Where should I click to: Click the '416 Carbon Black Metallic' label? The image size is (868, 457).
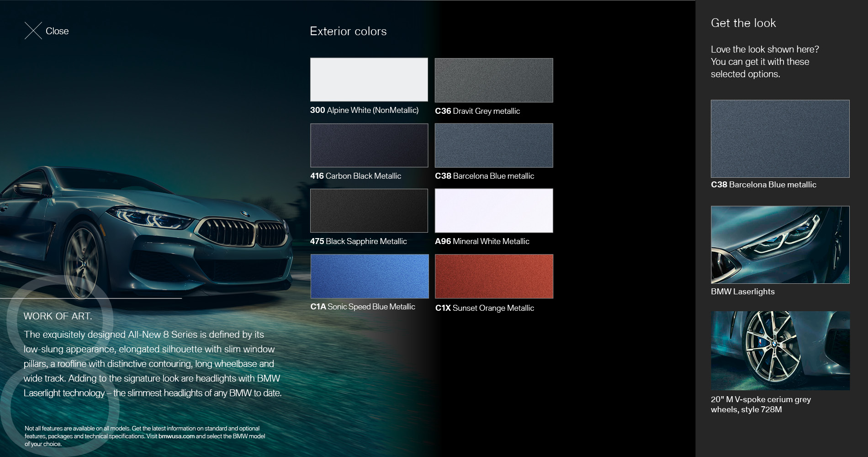tap(355, 176)
